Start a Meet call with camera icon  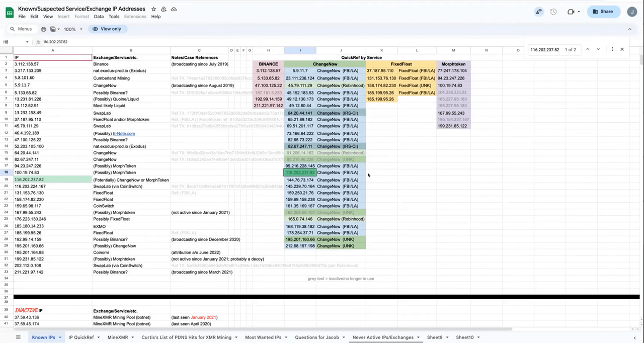point(571,12)
